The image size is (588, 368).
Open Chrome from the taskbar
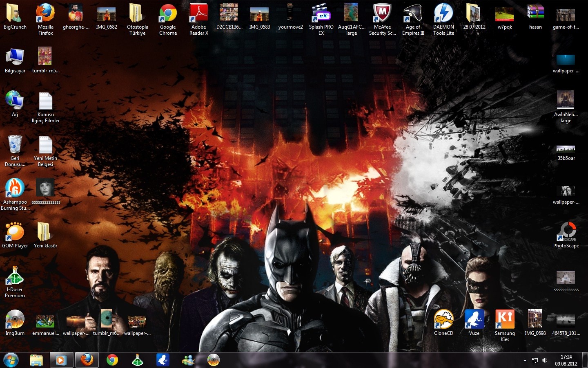pyautogui.click(x=112, y=360)
